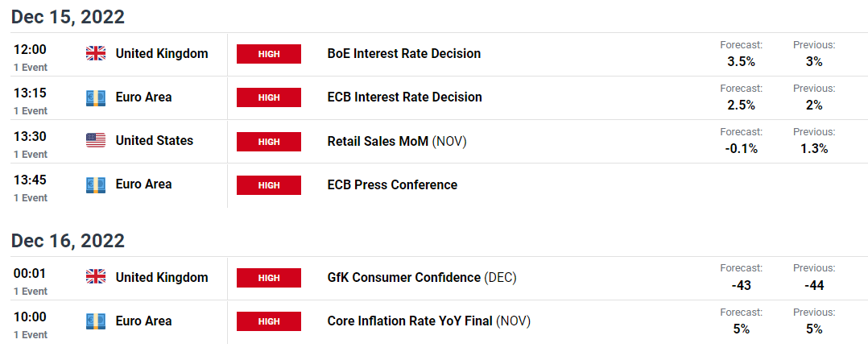Click the United States flag icon
868x356 pixels.
(96, 141)
